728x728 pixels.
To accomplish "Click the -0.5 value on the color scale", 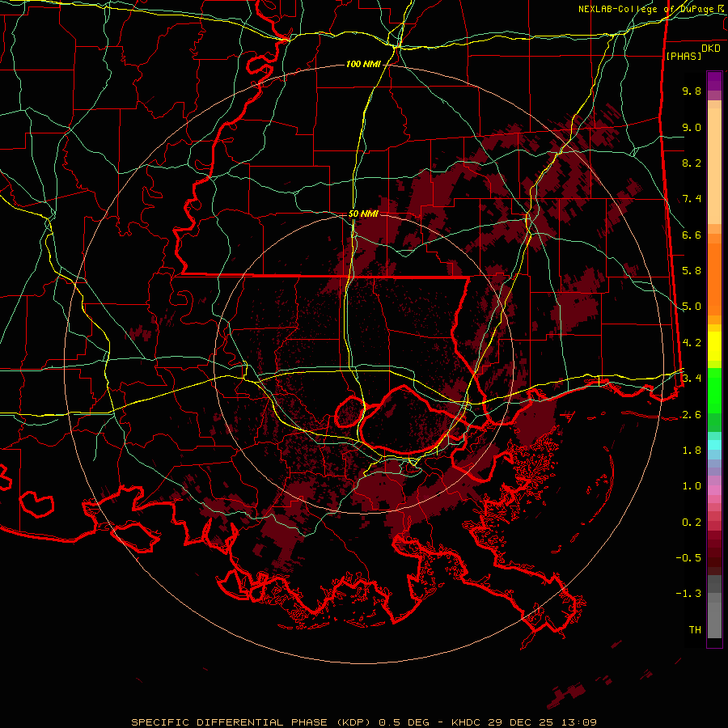I will coord(688,558).
